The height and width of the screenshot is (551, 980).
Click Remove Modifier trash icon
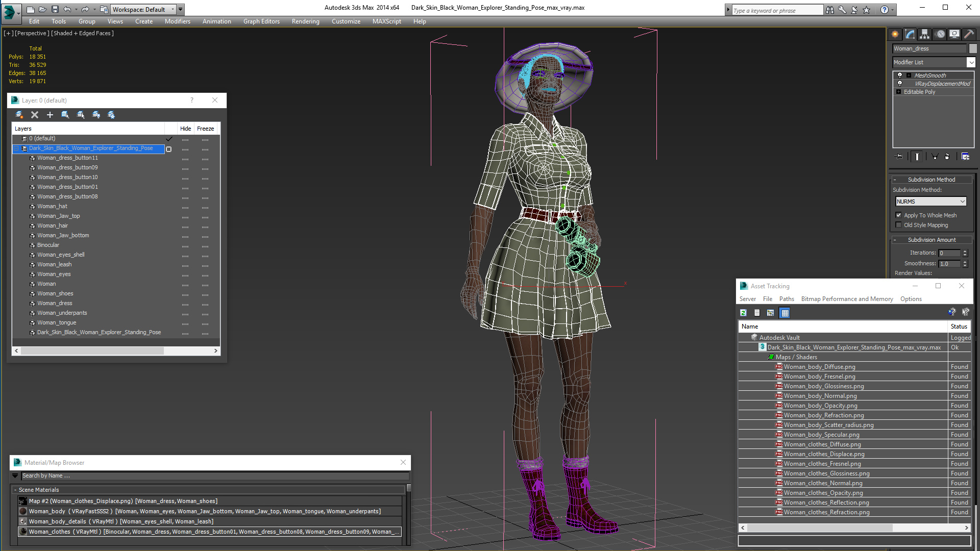947,157
